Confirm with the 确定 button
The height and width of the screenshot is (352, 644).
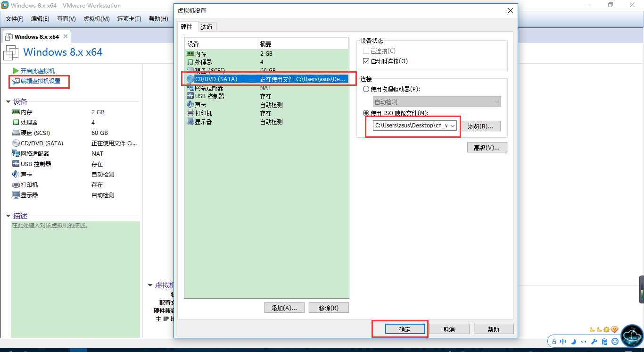pyautogui.click(x=405, y=329)
